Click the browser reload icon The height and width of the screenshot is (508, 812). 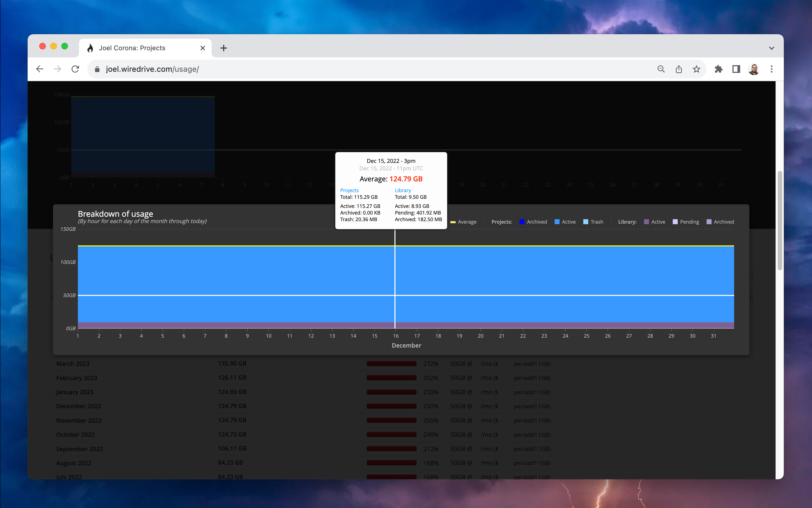(x=75, y=69)
